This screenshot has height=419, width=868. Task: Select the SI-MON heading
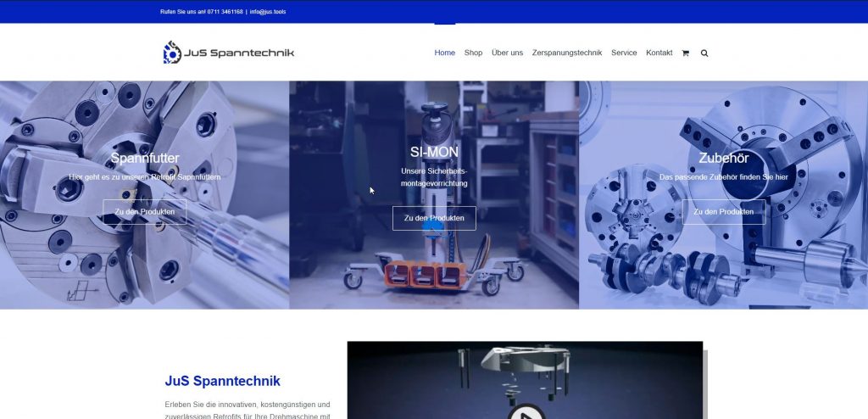pyautogui.click(x=434, y=152)
